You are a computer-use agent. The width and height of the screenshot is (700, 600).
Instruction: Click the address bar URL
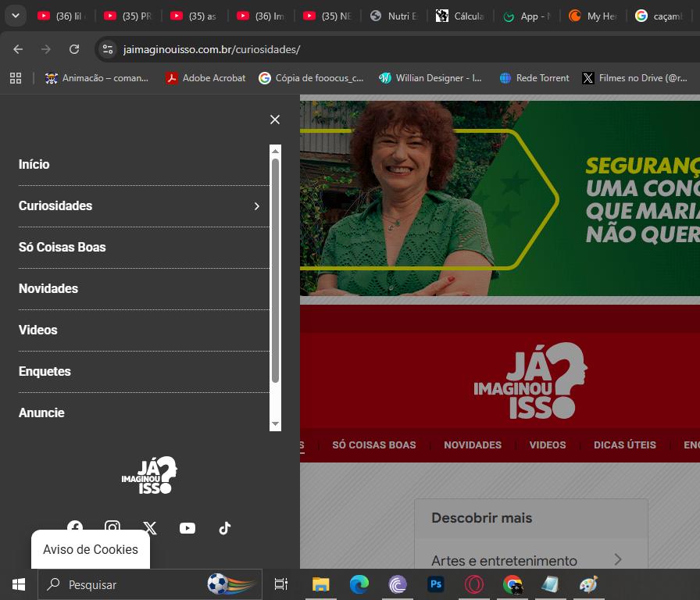click(x=212, y=49)
